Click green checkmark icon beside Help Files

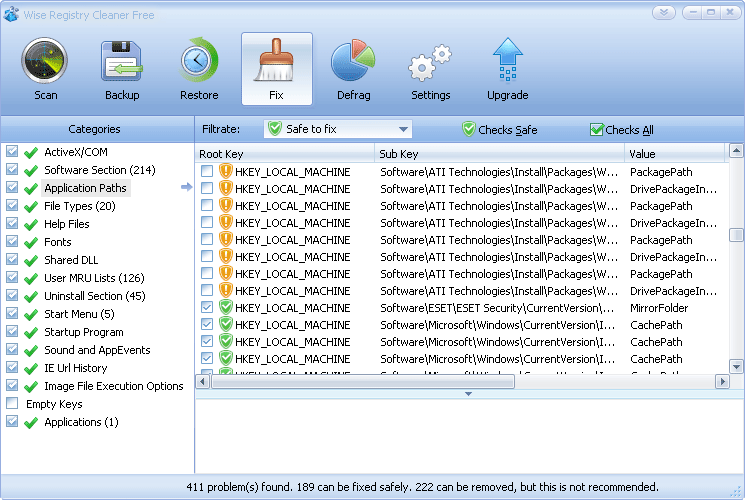click(x=31, y=225)
